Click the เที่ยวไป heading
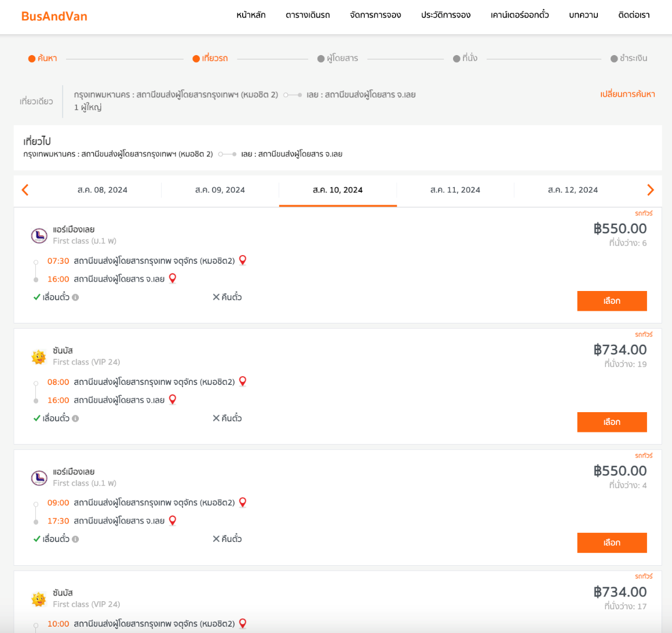 [x=37, y=141]
